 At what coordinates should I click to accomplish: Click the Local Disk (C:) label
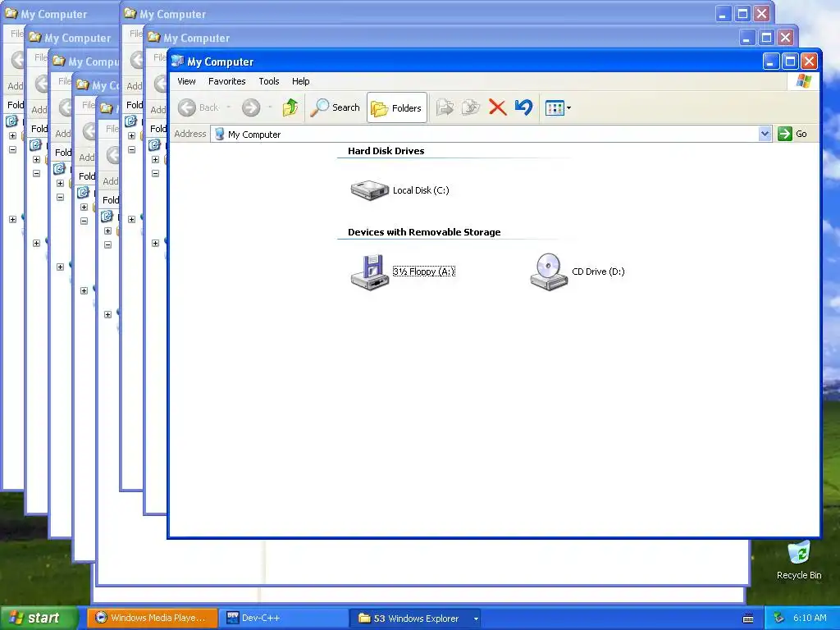pyautogui.click(x=421, y=190)
